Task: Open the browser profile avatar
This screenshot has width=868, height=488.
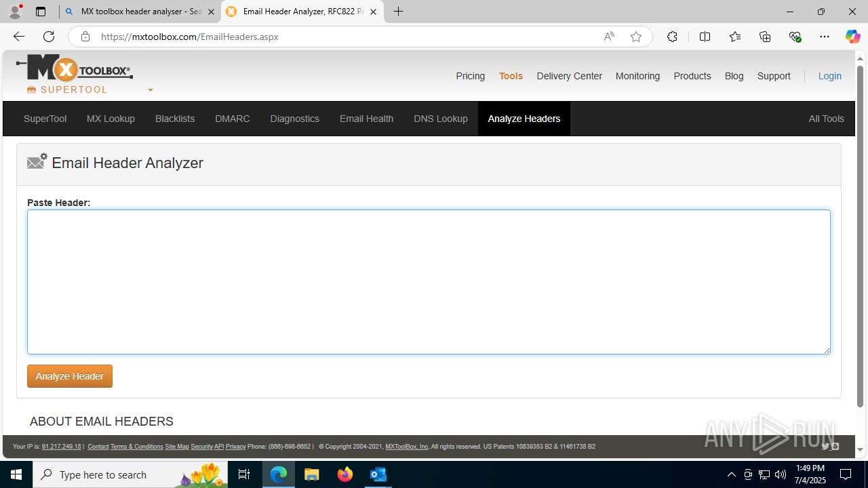Action: coord(15,12)
